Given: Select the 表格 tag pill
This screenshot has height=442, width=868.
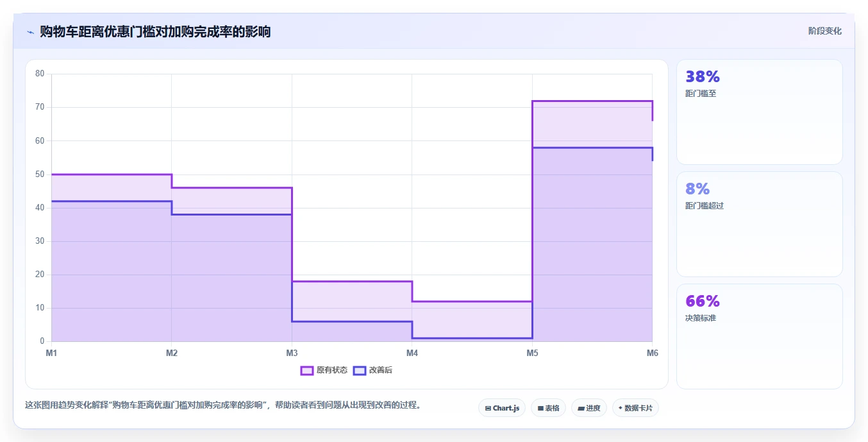Looking at the screenshot, I should click(x=548, y=408).
